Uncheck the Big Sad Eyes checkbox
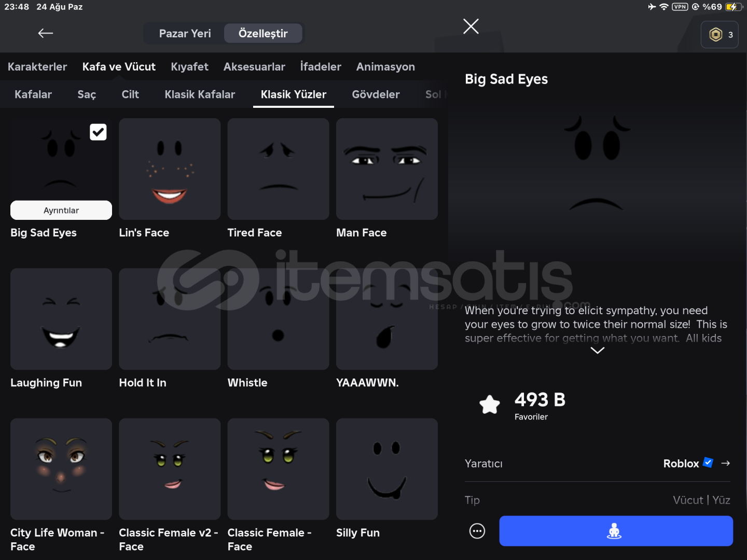 tap(98, 132)
